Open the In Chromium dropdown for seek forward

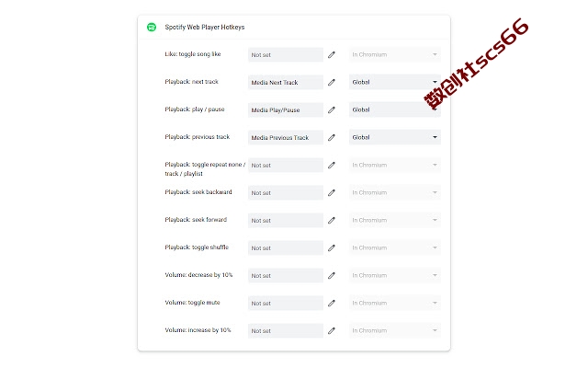[395, 221]
